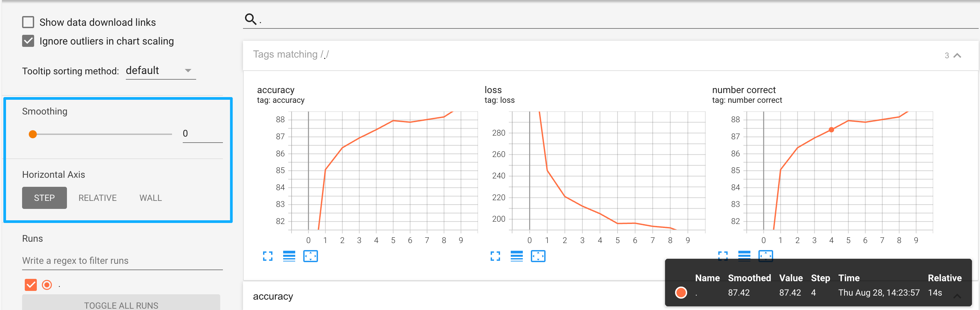
Task: Expand the loss chart to full size
Action: tap(495, 256)
